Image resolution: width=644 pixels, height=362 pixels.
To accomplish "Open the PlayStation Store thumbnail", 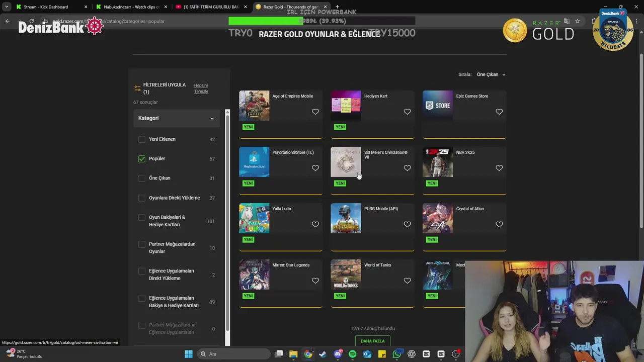I will tap(254, 162).
